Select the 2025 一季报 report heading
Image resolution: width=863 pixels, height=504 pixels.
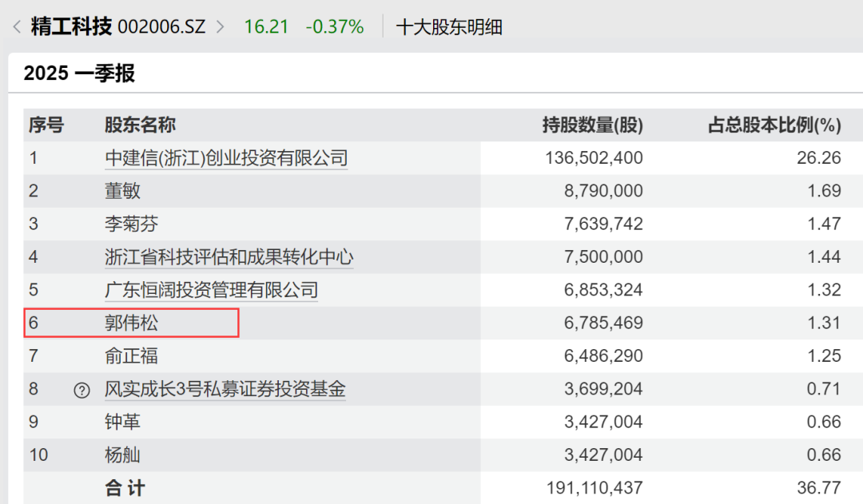tap(79, 73)
